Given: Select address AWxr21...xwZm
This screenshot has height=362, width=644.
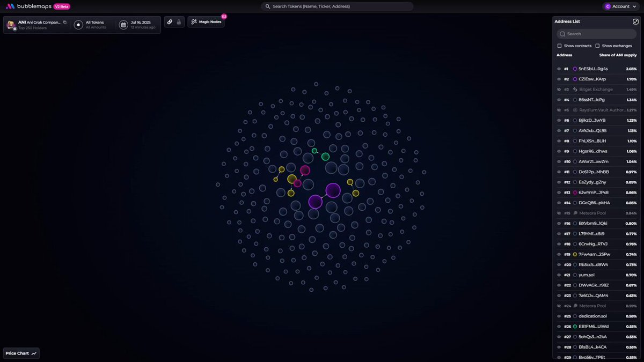Looking at the screenshot, I should (x=594, y=161).
